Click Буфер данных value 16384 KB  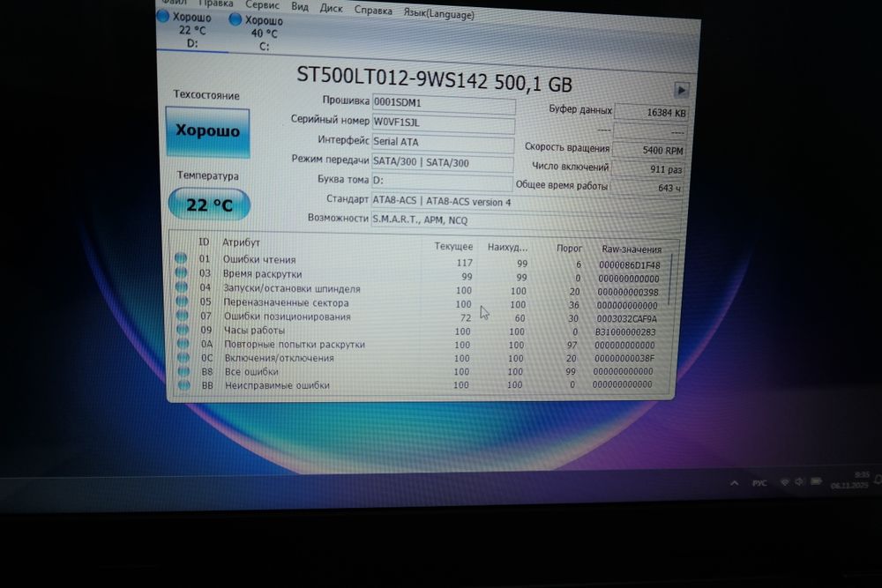(652, 113)
